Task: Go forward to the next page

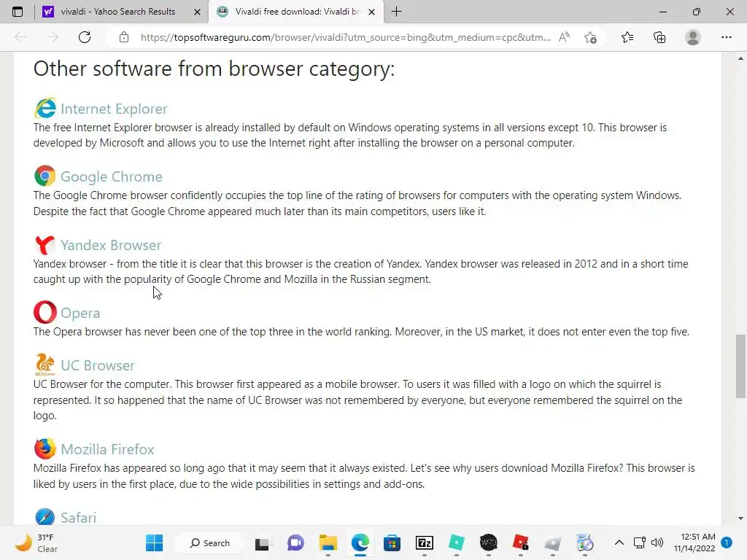Action: [x=53, y=37]
